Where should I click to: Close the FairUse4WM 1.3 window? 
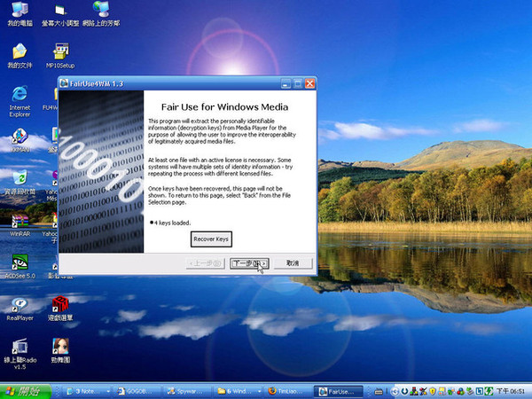[x=309, y=83]
